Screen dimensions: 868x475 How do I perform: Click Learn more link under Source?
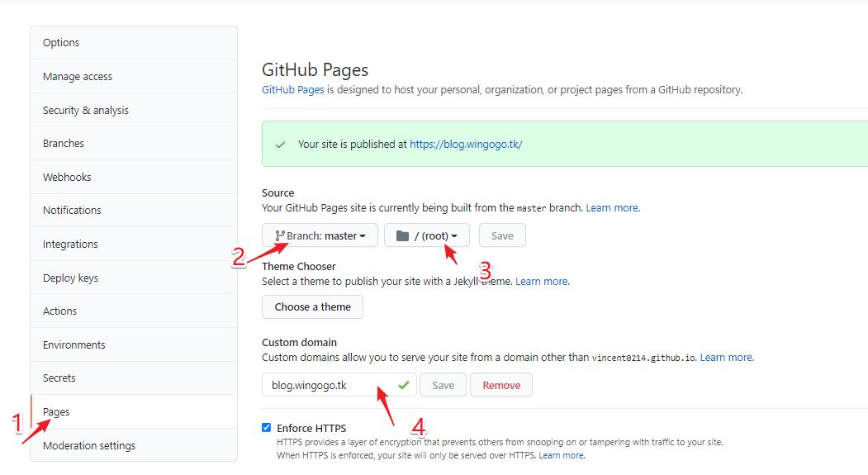[x=612, y=207]
